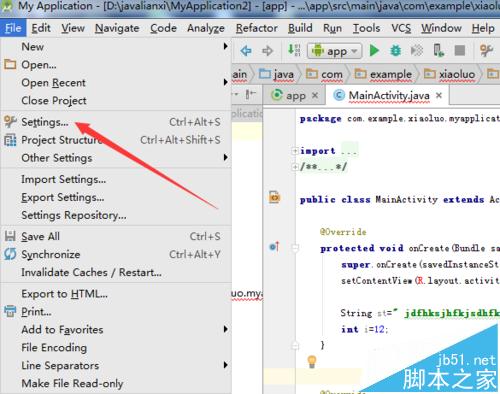This screenshot has width=500, height=394.
Task: Select File Encoding entry
Action: [116, 348]
